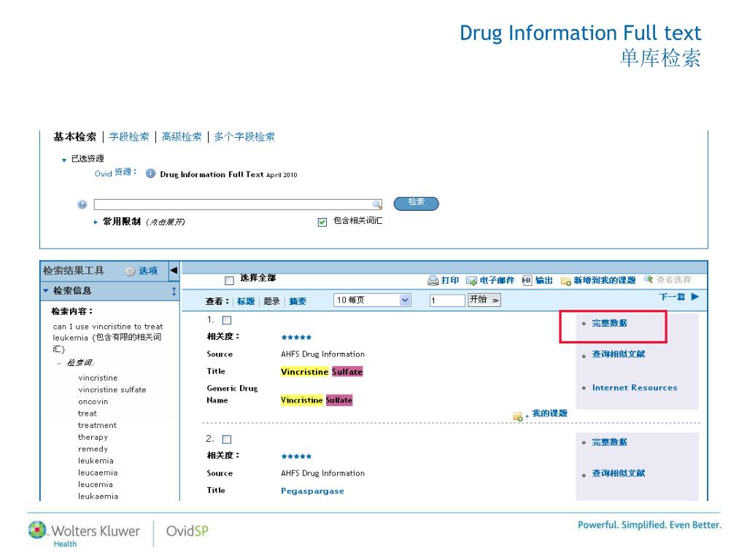This screenshot has height=560, width=747.
Task: Click the record number input field
Action: tap(447, 300)
